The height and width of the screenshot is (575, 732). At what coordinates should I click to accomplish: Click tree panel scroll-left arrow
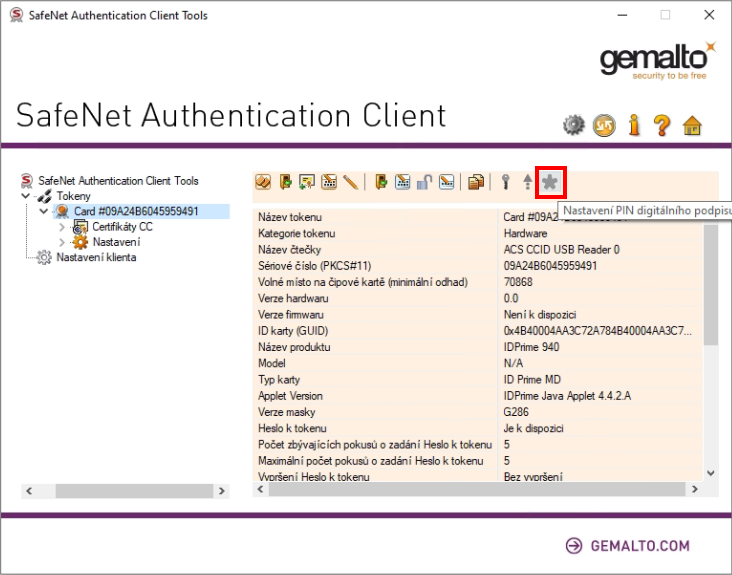pyautogui.click(x=29, y=491)
